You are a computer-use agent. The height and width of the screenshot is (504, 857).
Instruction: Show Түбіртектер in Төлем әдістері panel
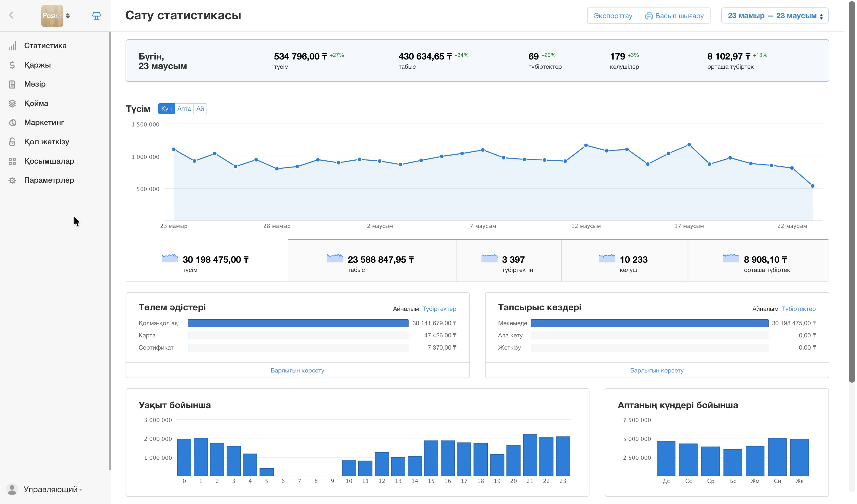(x=439, y=309)
